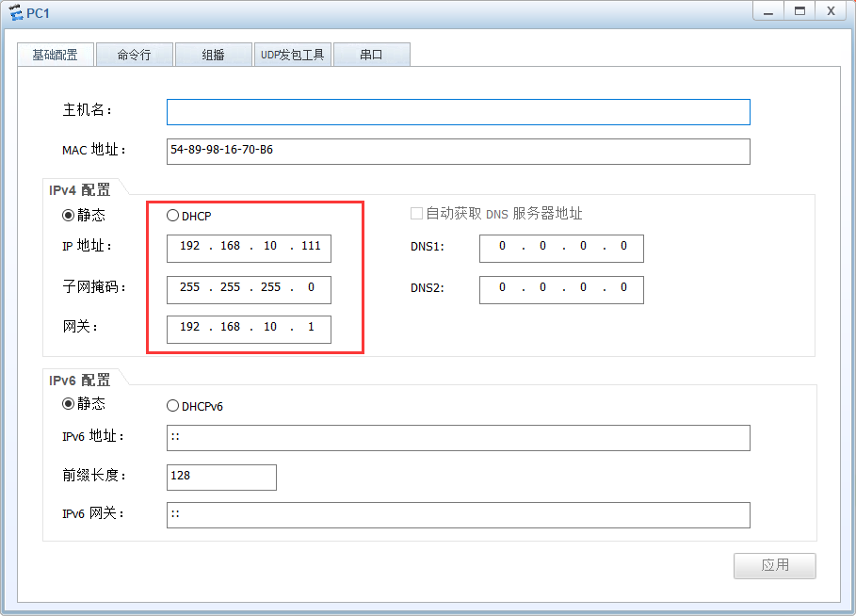Click the first octet 255 of 子网掩码
This screenshot has height=616, width=856.
[x=189, y=287]
